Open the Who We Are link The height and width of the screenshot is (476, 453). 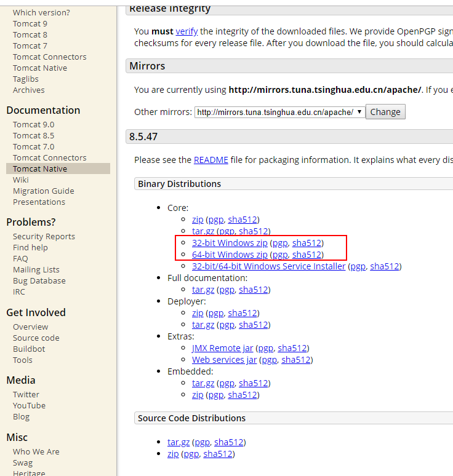36,452
